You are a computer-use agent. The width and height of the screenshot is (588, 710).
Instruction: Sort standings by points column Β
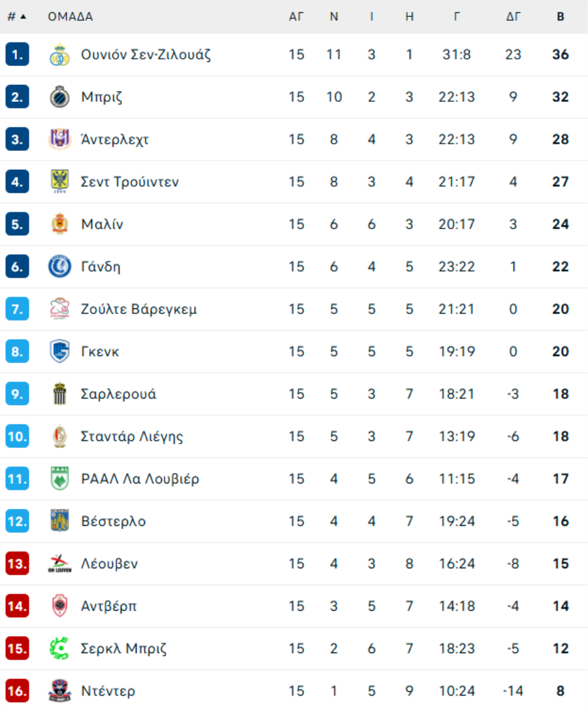point(561,17)
